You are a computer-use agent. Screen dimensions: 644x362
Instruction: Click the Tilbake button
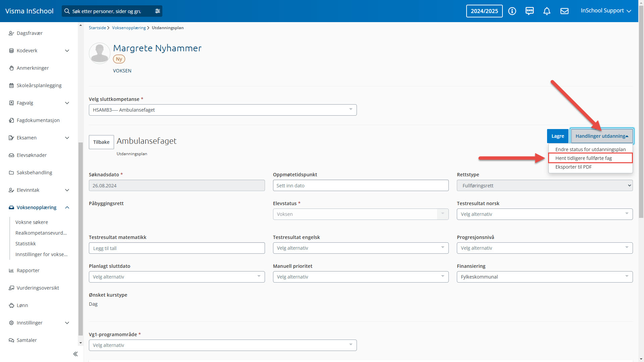101,142
